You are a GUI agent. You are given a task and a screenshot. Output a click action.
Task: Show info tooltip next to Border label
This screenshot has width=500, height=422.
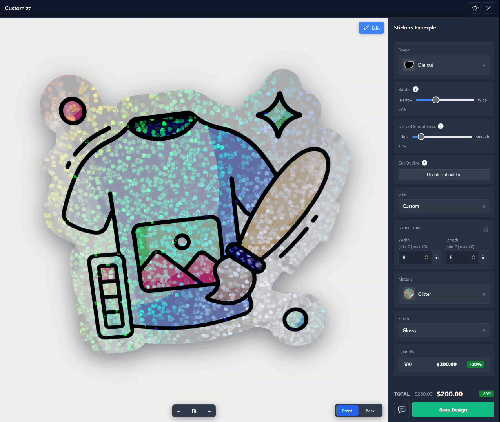416,89
